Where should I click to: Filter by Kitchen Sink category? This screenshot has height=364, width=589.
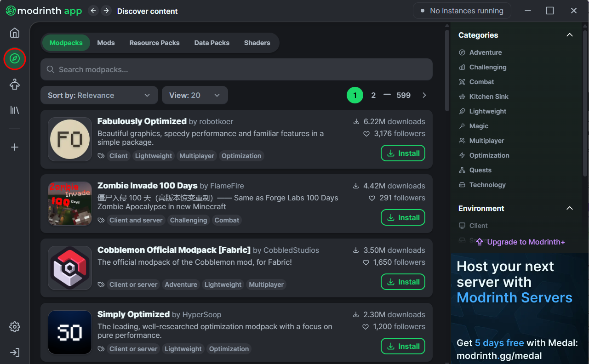pos(483,97)
